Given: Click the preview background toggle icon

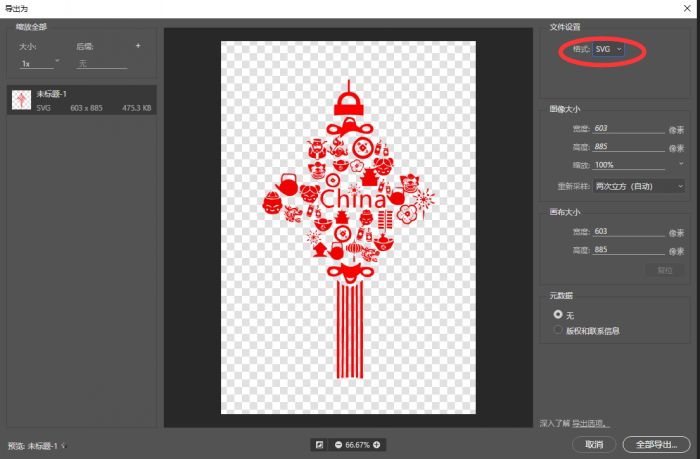Looking at the screenshot, I should pos(319,444).
